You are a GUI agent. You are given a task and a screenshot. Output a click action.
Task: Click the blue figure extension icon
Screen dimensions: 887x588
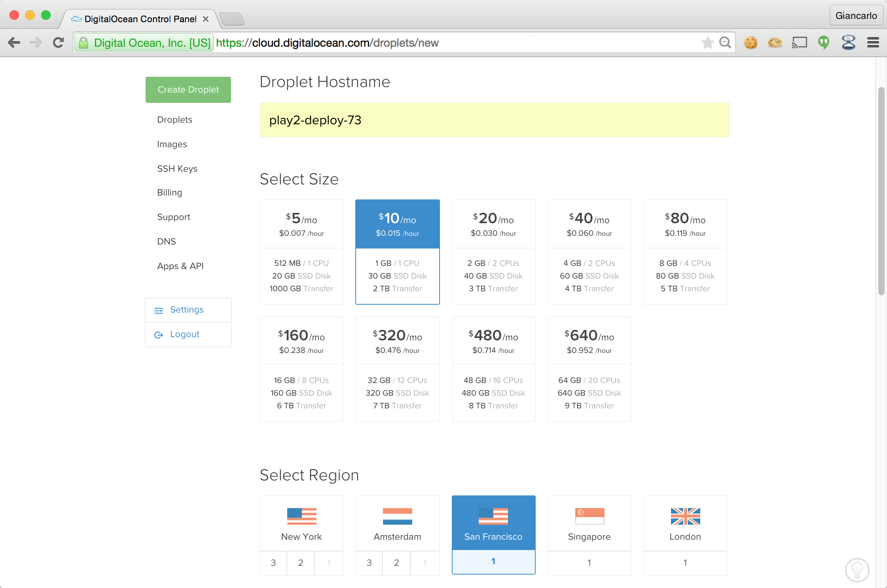click(848, 42)
